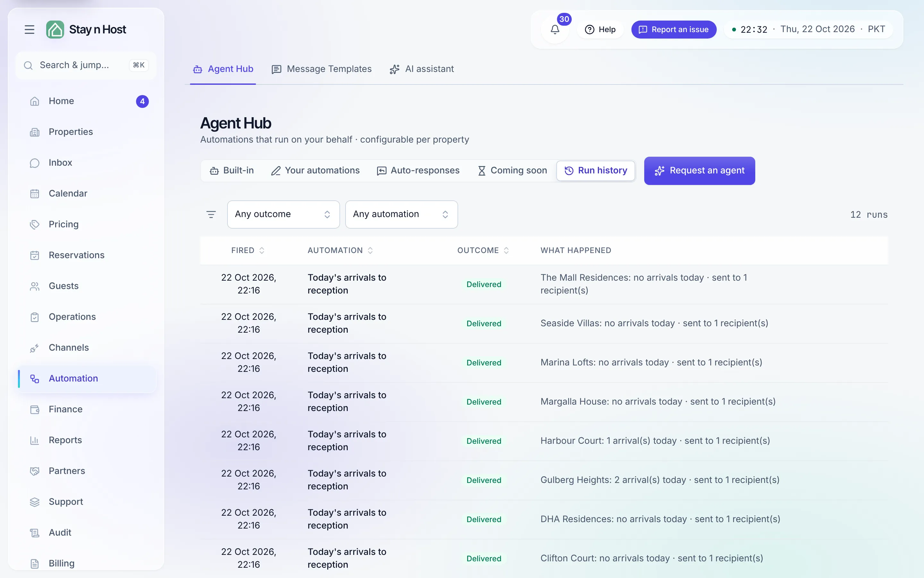The height and width of the screenshot is (578, 924).
Task: Select the Built-in tab
Action: [x=232, y=171]
